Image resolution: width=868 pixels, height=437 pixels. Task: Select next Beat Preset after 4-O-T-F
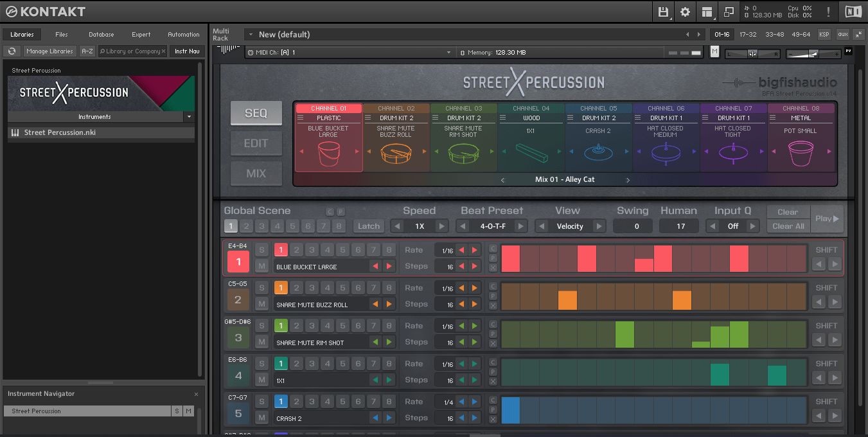521,226
